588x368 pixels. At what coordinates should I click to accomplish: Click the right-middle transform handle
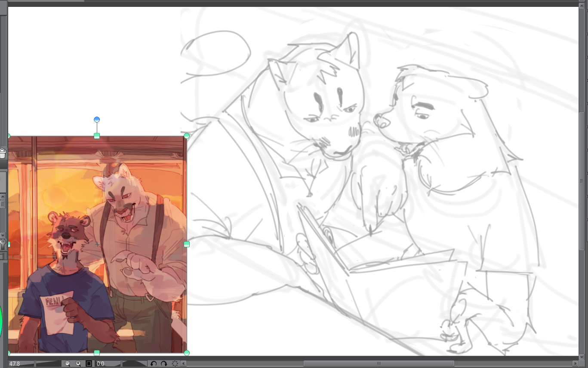pyautogui.click(x=187, y=244)
